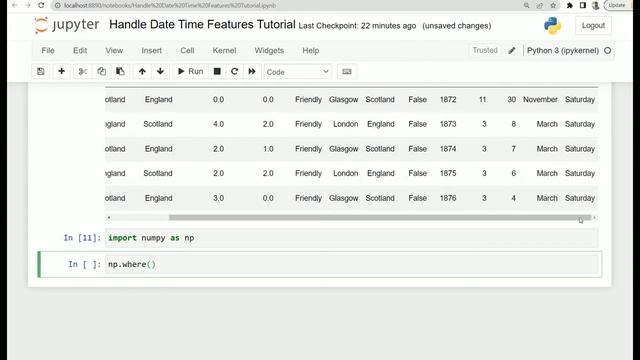640x360 pixels.
Task: Click the Jupyter logo
Action: tap(67, 25)
